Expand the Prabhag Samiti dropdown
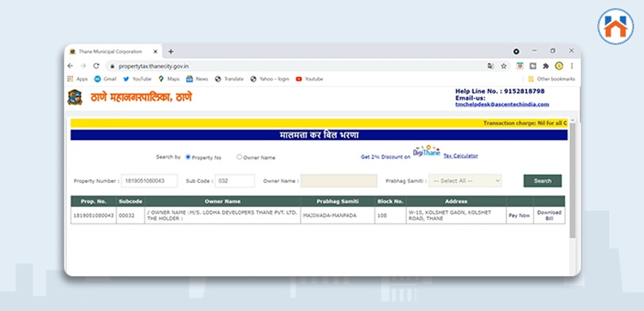 click(465, 181)
